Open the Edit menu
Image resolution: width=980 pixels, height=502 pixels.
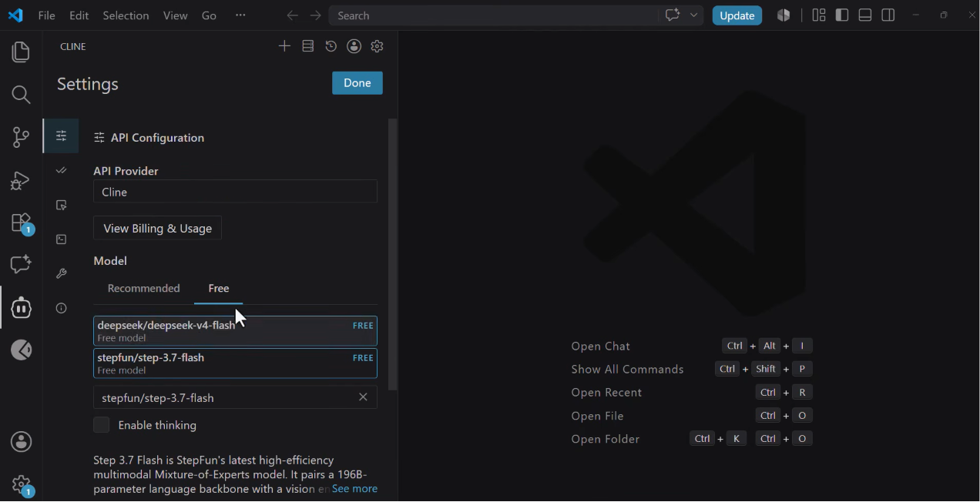(79, 15)
